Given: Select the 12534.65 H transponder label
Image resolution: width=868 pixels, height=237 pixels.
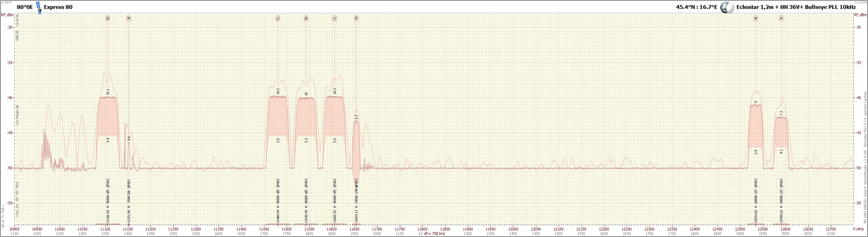Looking at the screenshot, I should coord(756,214).
